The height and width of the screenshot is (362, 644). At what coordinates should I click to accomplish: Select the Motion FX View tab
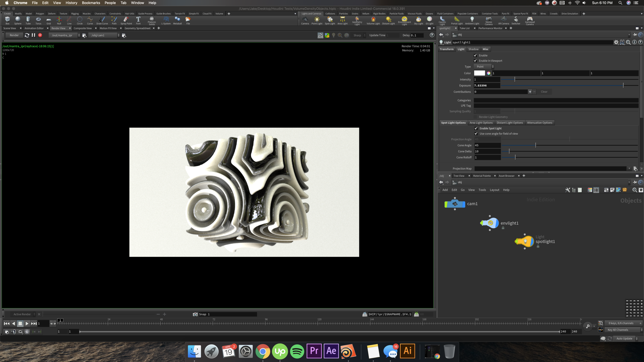[x=107, y=28]
